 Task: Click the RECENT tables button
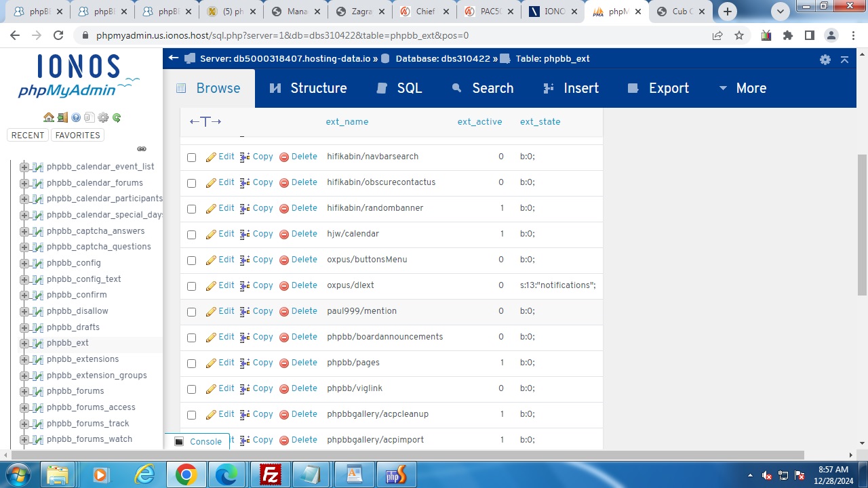tap(28, 135)
